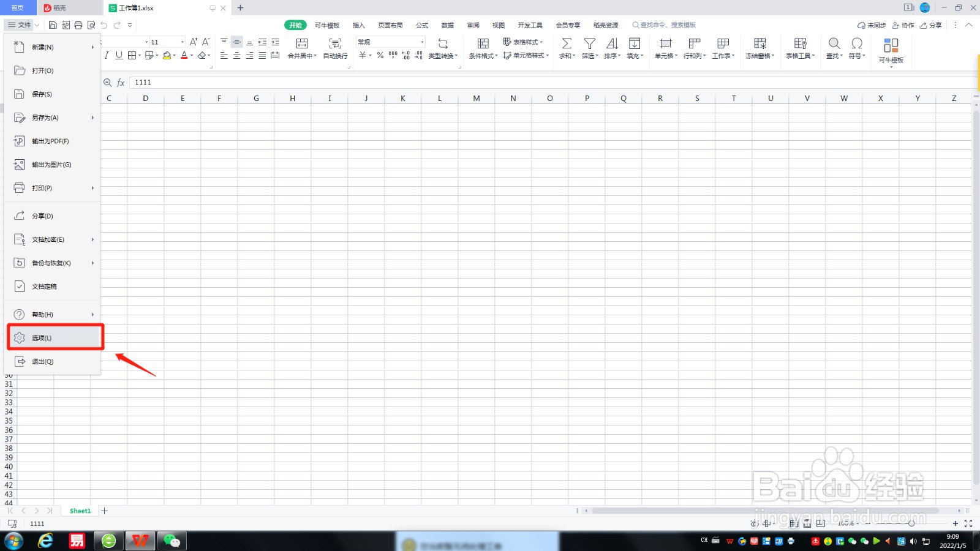Click 查找 magnifier icon
The height and width of the screenshot is (551, 980).
[834, 43]
